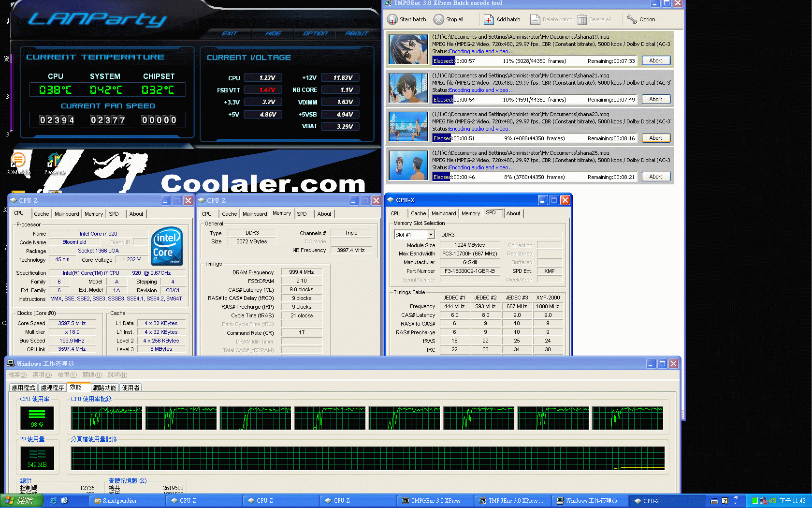This screenshot has width=812, height=508.
Task: Click the Code Name value Bloomfield
Action: coord(74,242)
